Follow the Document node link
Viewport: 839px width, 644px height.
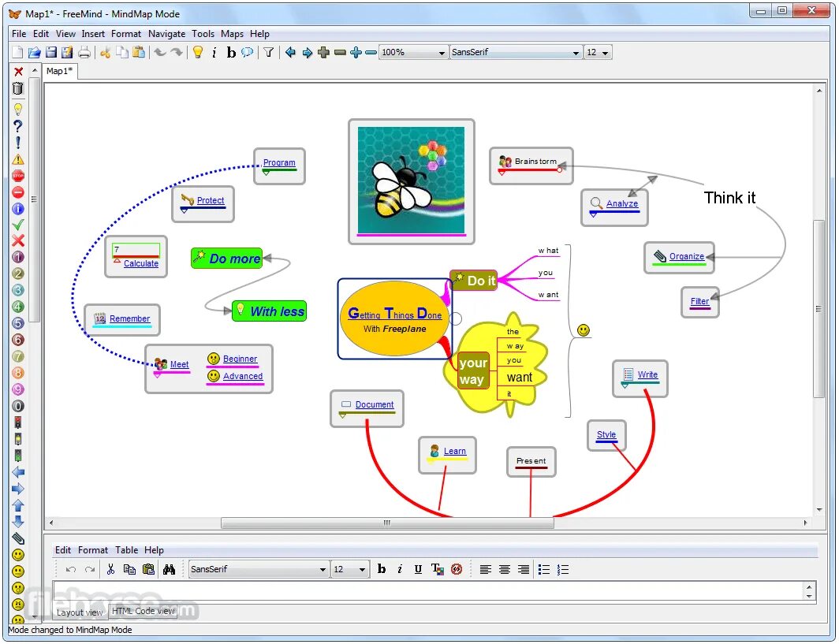coord(374,405)
